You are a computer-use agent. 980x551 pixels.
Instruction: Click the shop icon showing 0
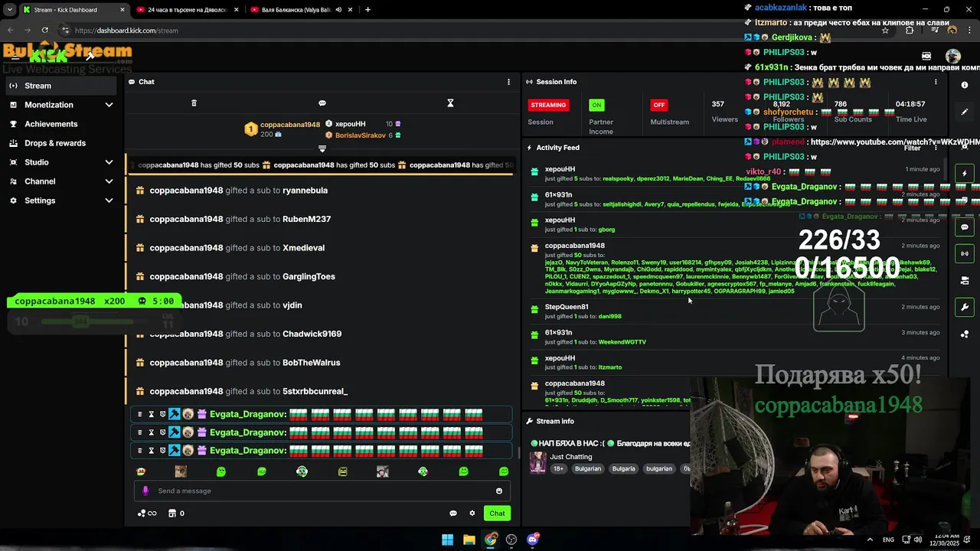coord(176,514)
